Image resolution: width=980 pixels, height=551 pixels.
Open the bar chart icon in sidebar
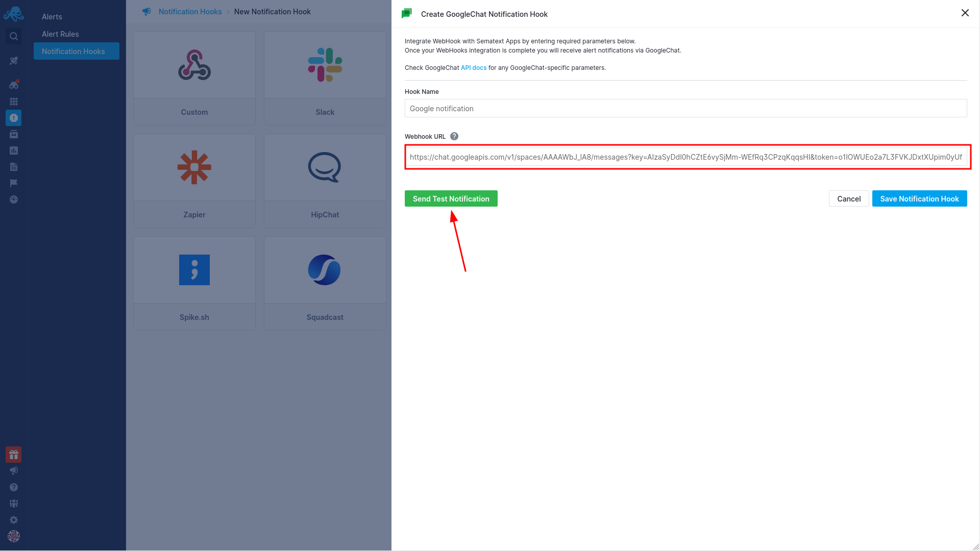[x=14, y=151]
